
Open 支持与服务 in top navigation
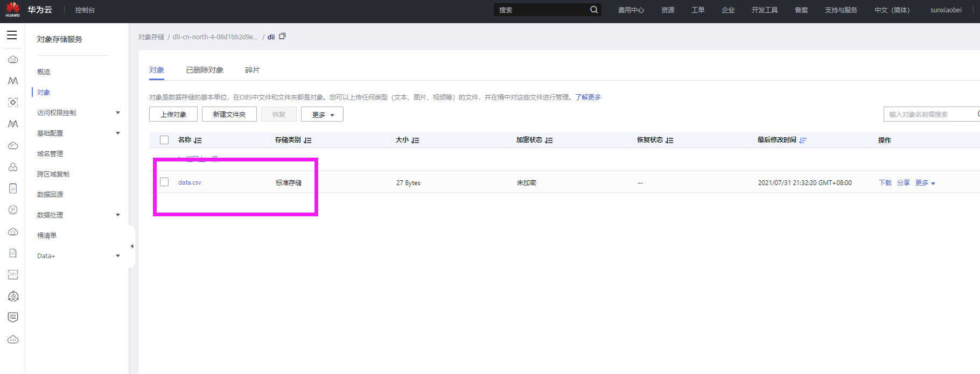tap(841, 10)
